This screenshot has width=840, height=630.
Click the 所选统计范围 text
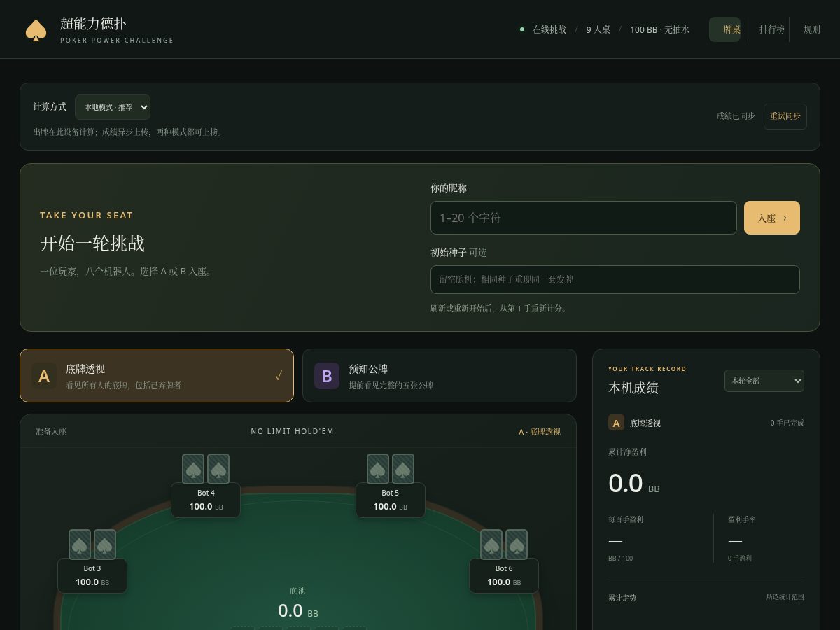pyautogui.click(x=785, y=597)
